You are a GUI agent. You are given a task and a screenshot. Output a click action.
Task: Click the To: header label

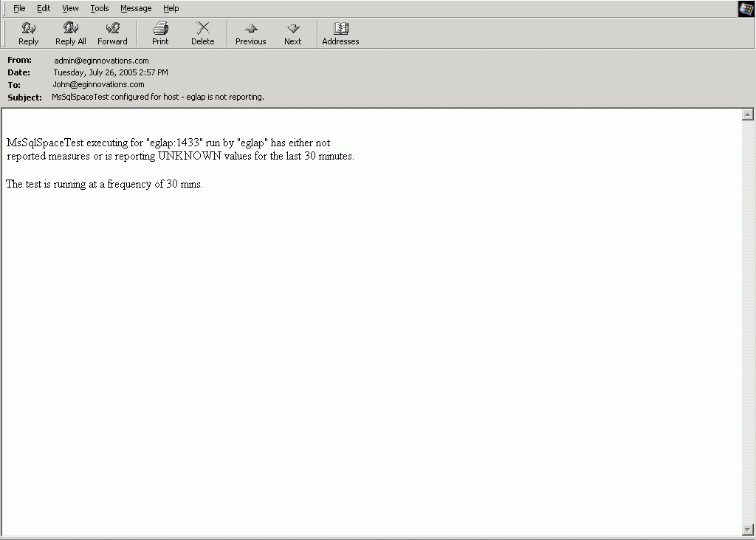pyautogui.click(x=14, y=85)
